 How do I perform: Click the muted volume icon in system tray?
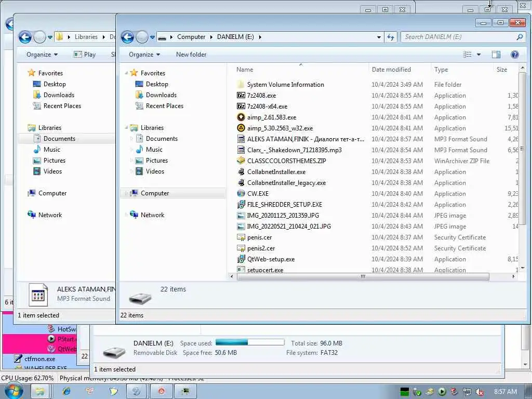pos(480,392)
